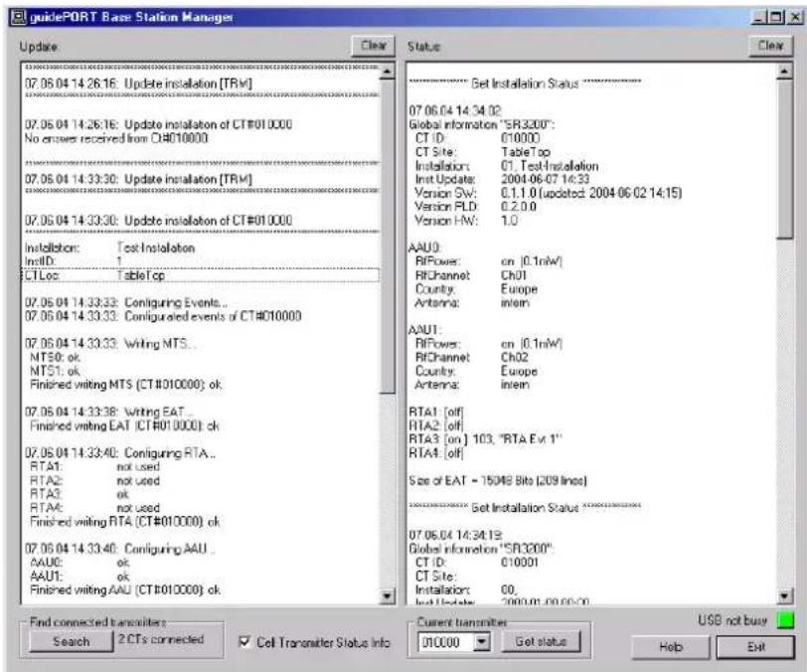This screenshot has height=672, width=807.
Task: Select 'Finished writing MTS (CT#010000): ok' line
Action: pos(125,385)
